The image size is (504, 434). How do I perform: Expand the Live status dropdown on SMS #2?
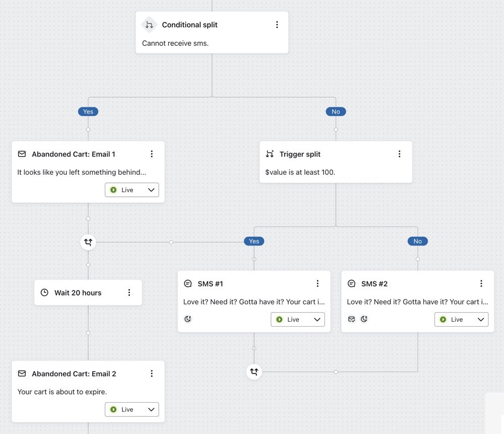pyautogui.click(x=462, y=319)
